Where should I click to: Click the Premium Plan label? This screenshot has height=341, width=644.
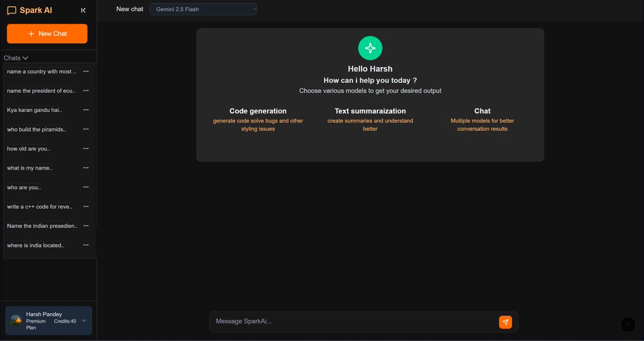click(x=36, y=324)
